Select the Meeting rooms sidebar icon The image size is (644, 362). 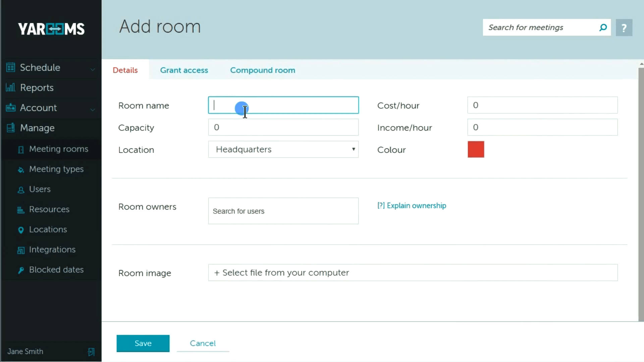[x=21, y=149]
